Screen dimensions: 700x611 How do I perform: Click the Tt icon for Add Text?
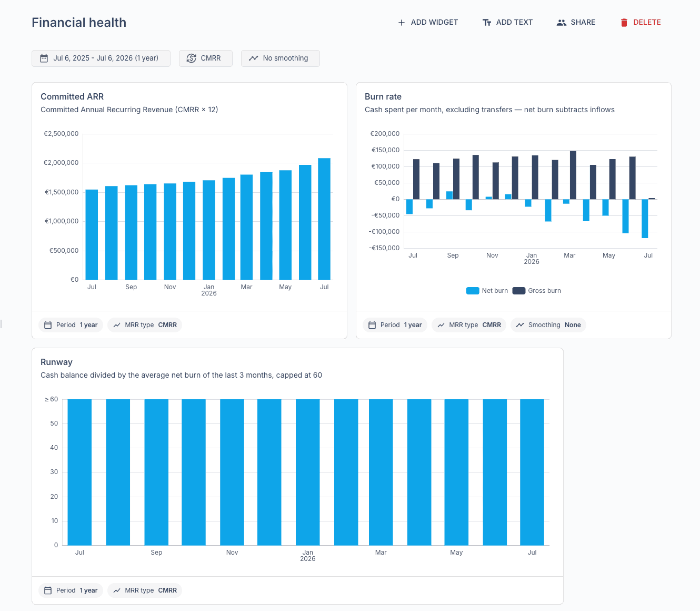(487, 23)
